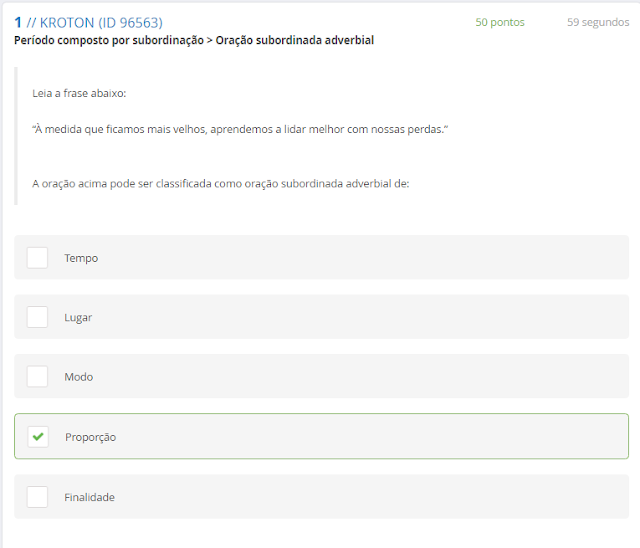This screenshot has height=548, width=640.
Task: Click the 59 segundos timer
Action: (x=598, y=22)
